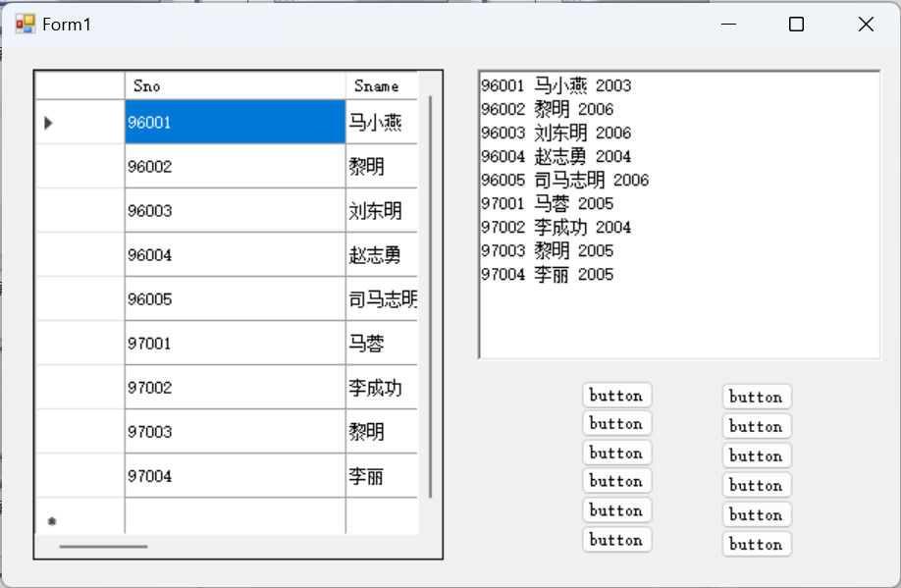Click the arrow row header of row 96001
The width and height of the screenshot is (901, 588).
[79, 122]
